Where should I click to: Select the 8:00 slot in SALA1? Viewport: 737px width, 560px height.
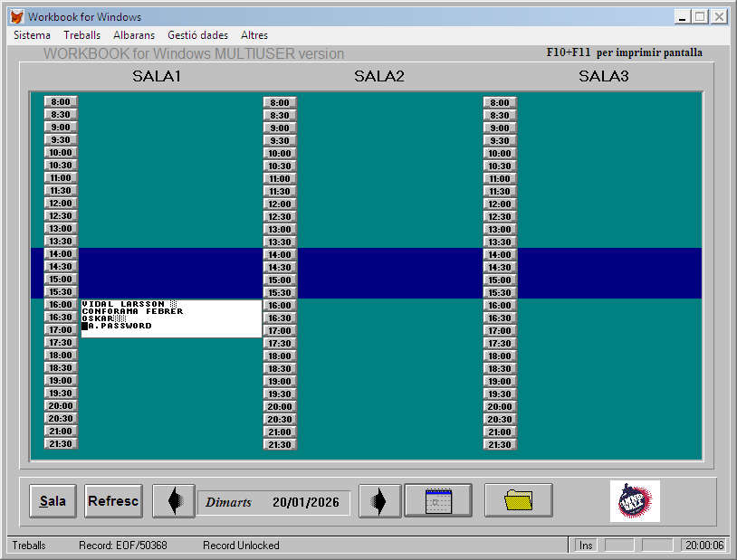61,102
